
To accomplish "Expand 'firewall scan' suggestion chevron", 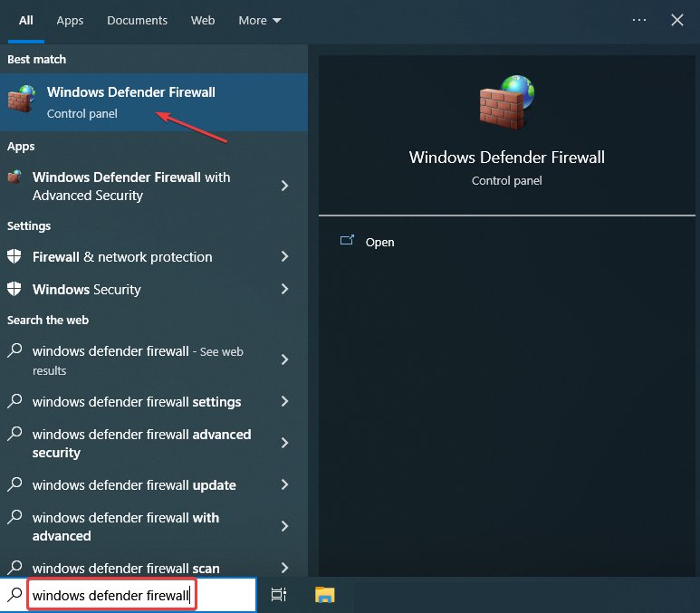I will pyautogui.click(x=285, y=568).
